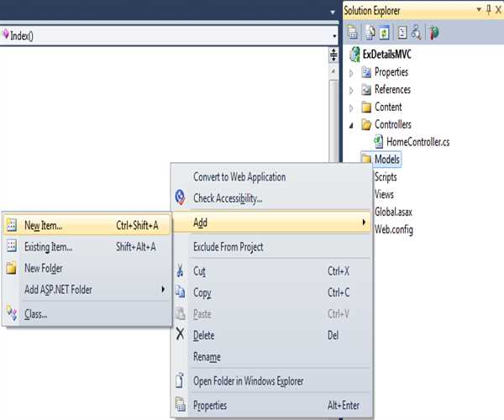Select Class... in the Add submenu

pos(35,314)
